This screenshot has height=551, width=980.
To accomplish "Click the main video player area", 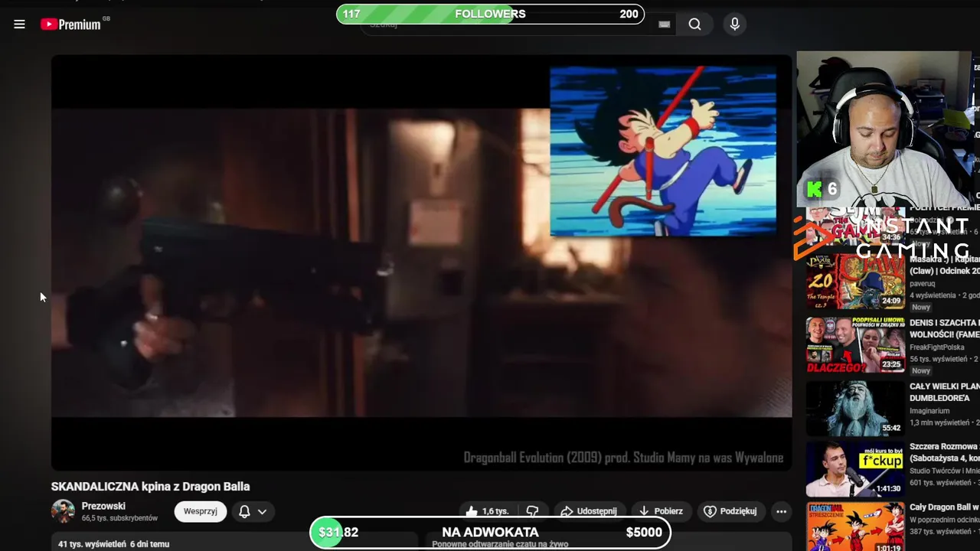I will click(x=422, y=262).
